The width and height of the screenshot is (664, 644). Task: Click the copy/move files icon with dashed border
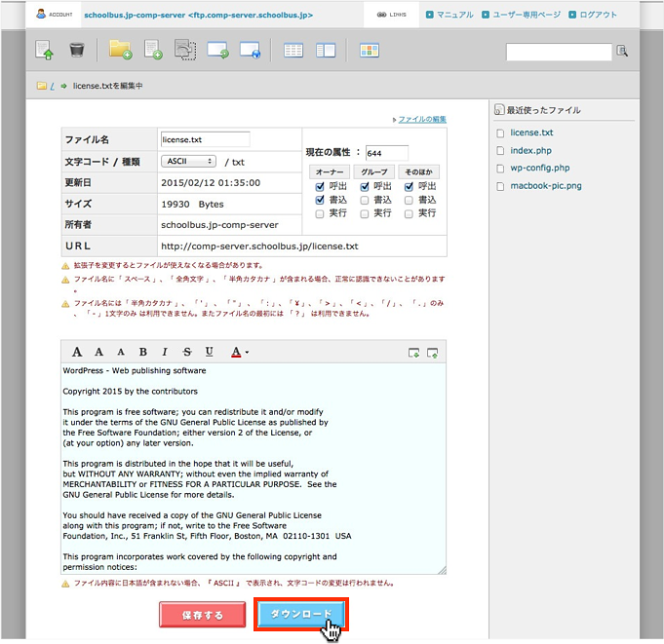(x=185, y=50)
